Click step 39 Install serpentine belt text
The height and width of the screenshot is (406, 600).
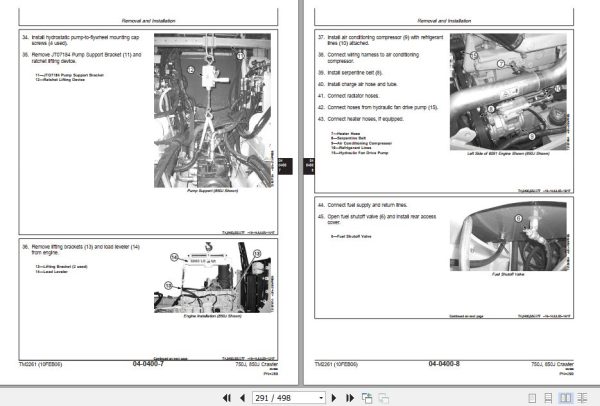[350, 72]
